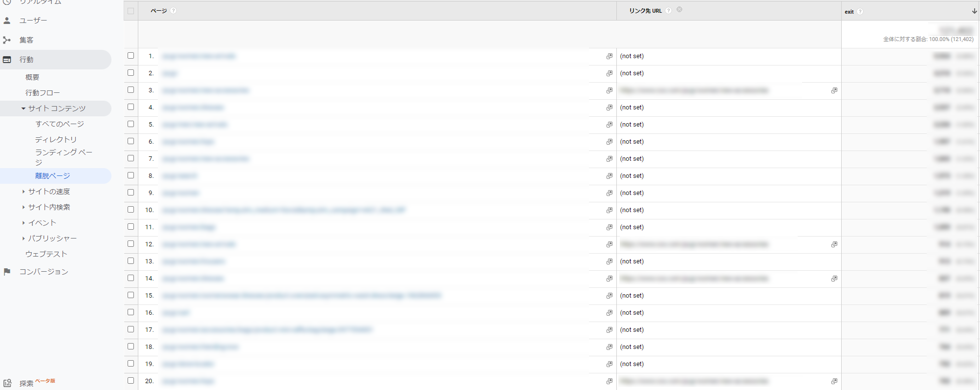Open row 1 page in new window icon
This screenshot has height=390, width=980.
610,56
